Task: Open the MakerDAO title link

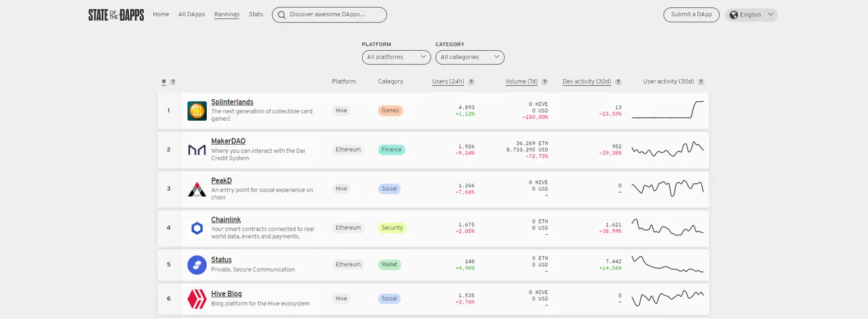Action: 229,141
